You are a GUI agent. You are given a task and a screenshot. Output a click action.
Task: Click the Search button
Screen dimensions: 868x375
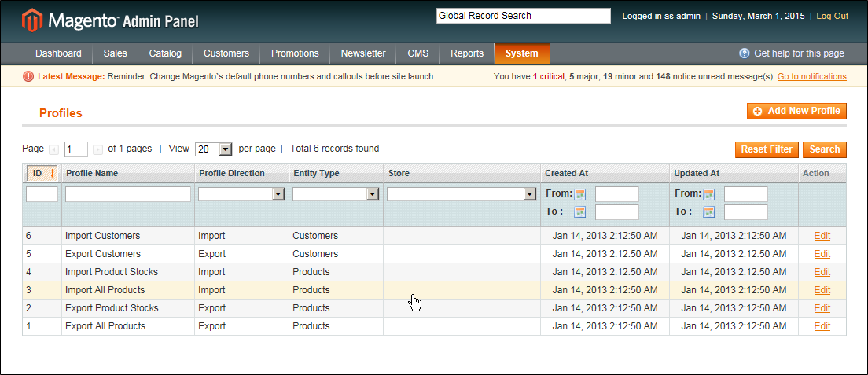(x=824, y=149)
